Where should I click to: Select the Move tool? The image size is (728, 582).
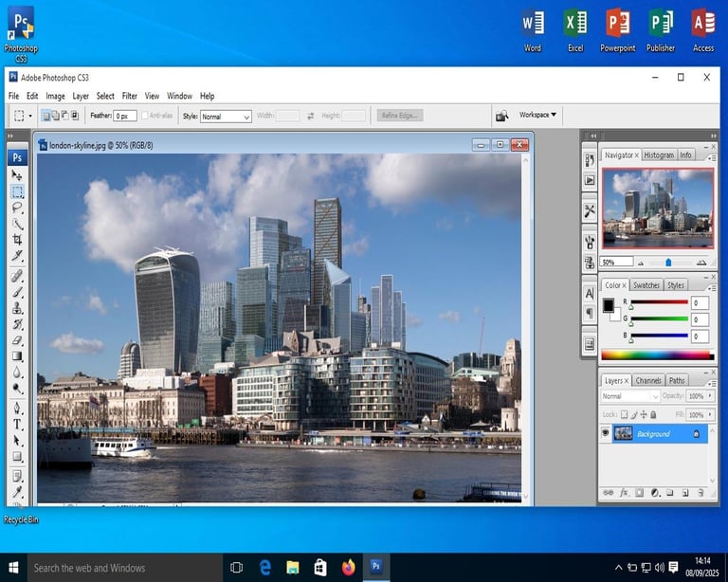pyautogui.click(x=17, y=175)
